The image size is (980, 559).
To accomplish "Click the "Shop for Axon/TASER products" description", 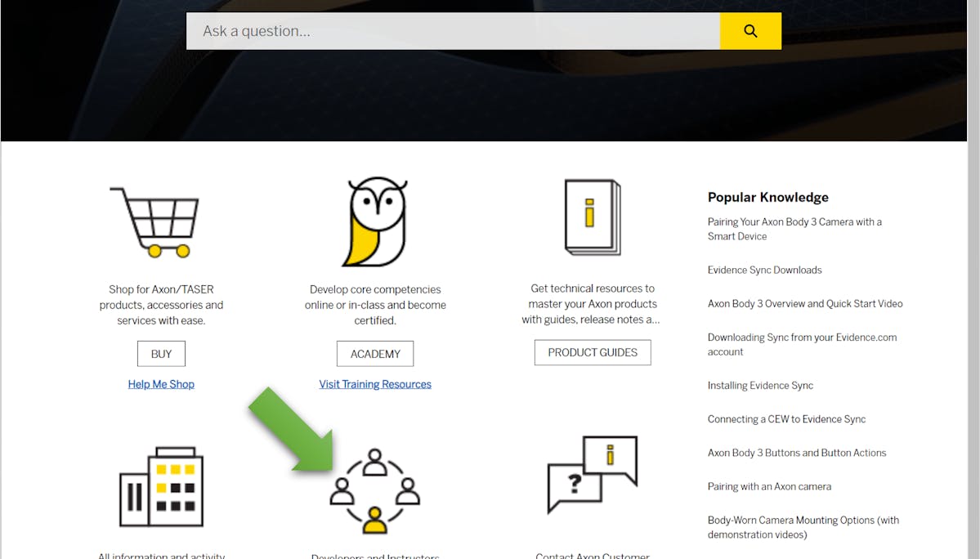I will click(x=161, y=305).
